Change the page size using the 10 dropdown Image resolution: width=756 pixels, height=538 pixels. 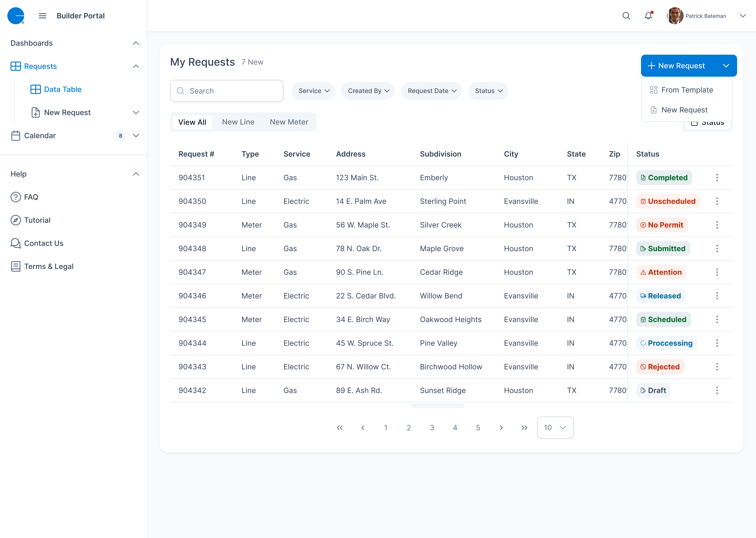[x=555, y=428]
